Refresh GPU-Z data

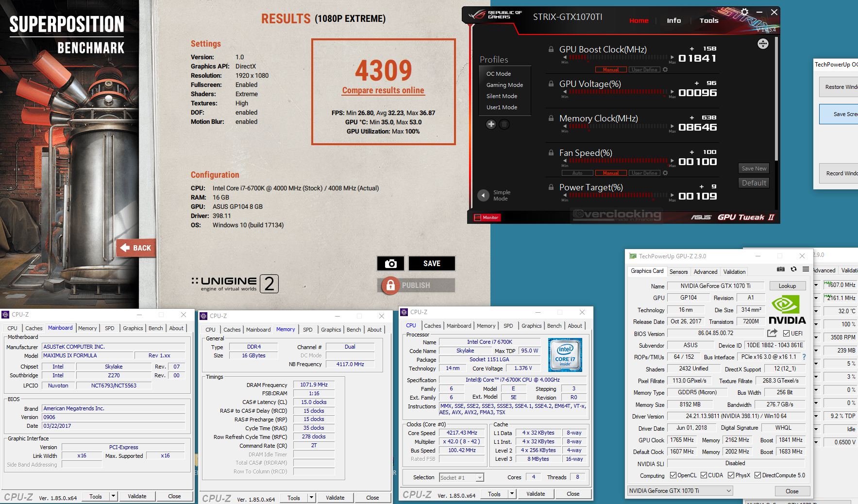pyautogui.click(x=793, y=269)
